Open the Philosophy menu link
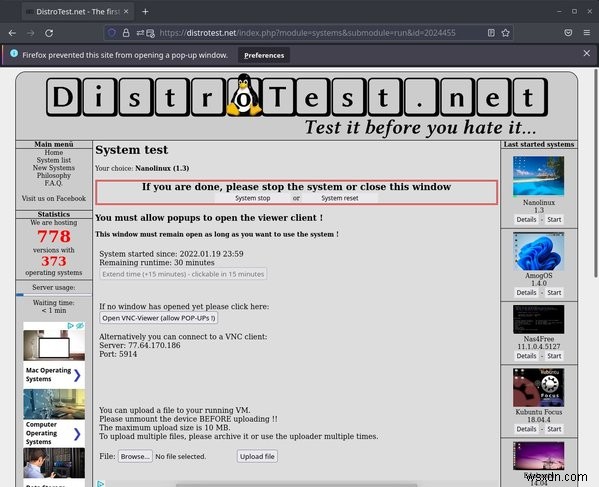 (53, 175)
